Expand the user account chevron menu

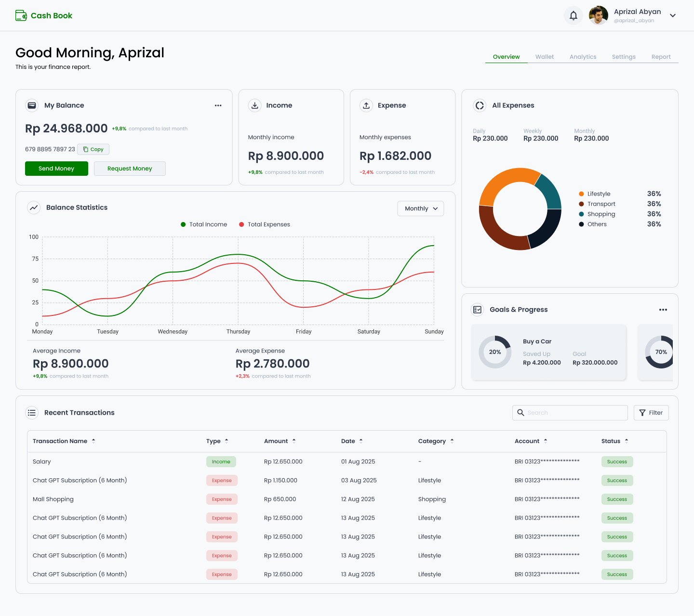click(x=673, y=15)
